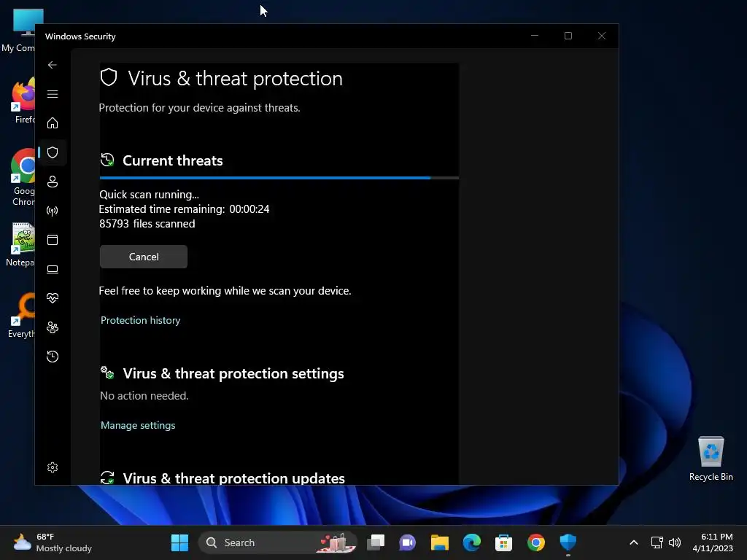This screenshot has height=560, width=747.
Task: Open the Windows Start menu
Action: [179, 542]
